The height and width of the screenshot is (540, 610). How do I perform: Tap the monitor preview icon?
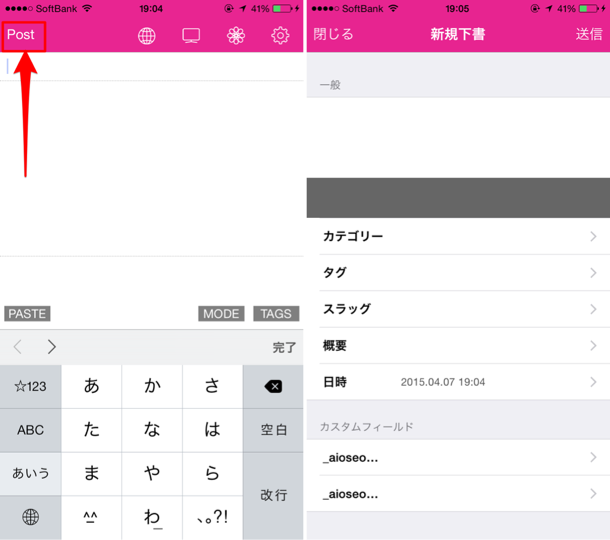[191, 36]
